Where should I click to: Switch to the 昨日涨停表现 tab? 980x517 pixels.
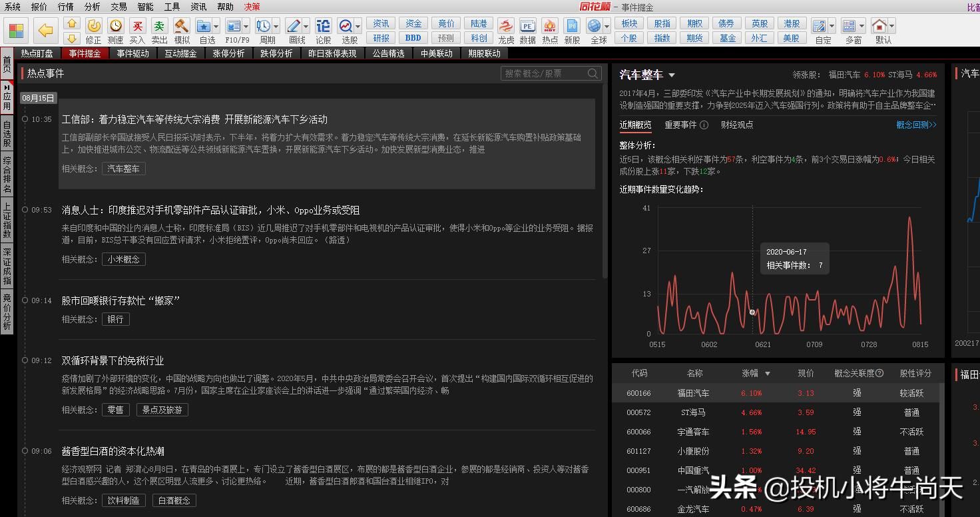[x=332, y=53]
